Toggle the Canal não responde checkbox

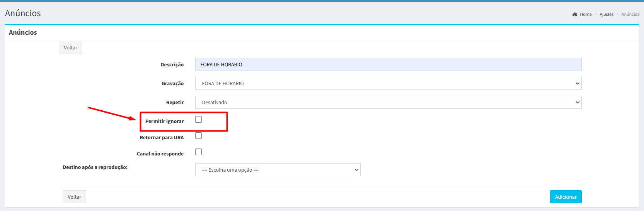pos(199,152)
